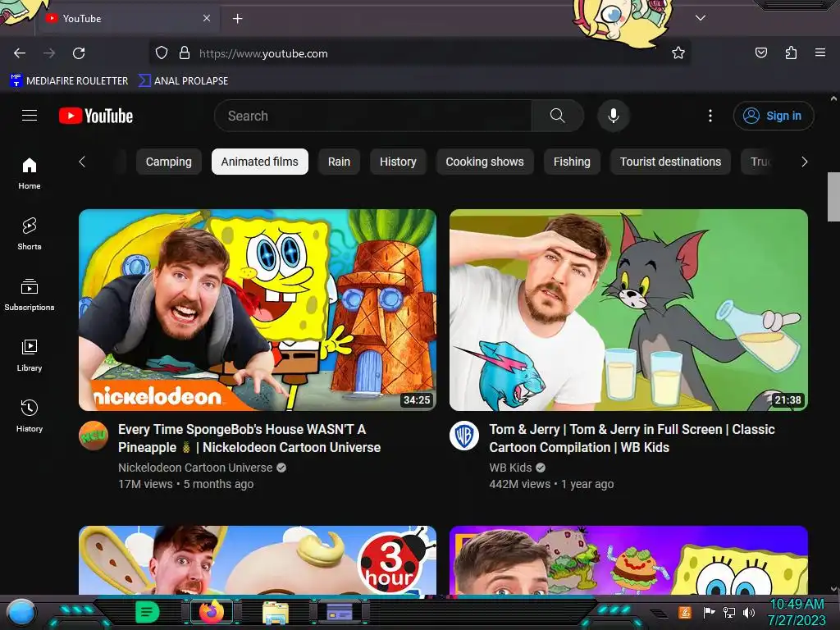Open Shorts from the sidebar

click(30, 234)
